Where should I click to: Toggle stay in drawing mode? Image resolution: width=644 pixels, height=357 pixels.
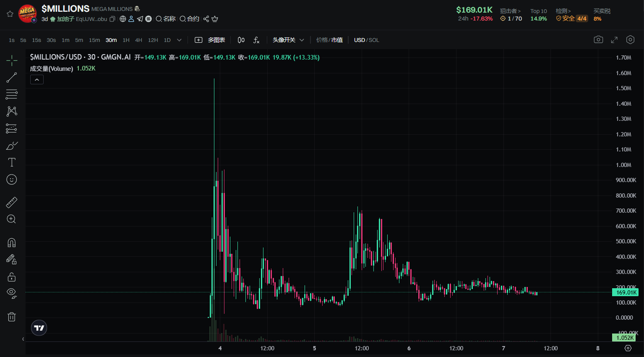pos(12,259)
